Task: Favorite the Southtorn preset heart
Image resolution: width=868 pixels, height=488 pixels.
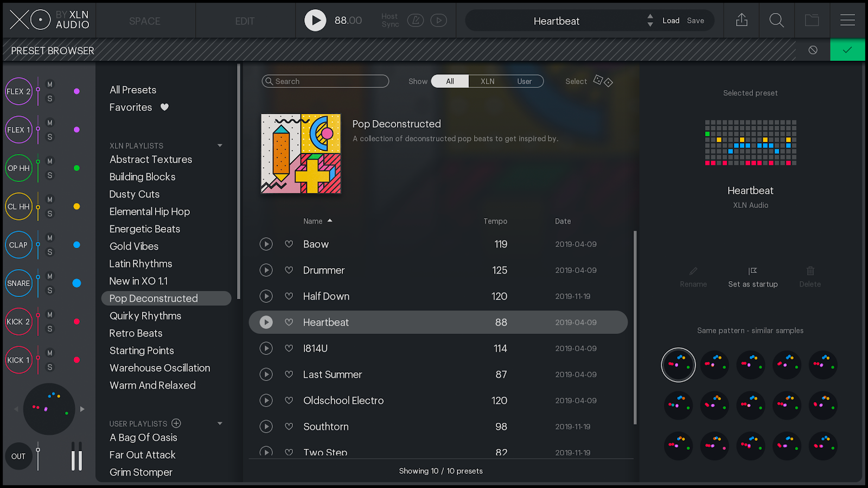Action: [x=289, y=427]
